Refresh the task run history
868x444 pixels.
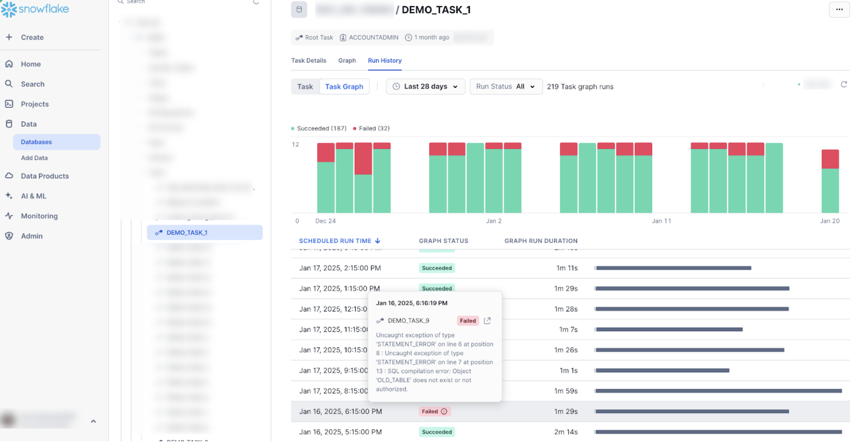(x=844, y=85)
